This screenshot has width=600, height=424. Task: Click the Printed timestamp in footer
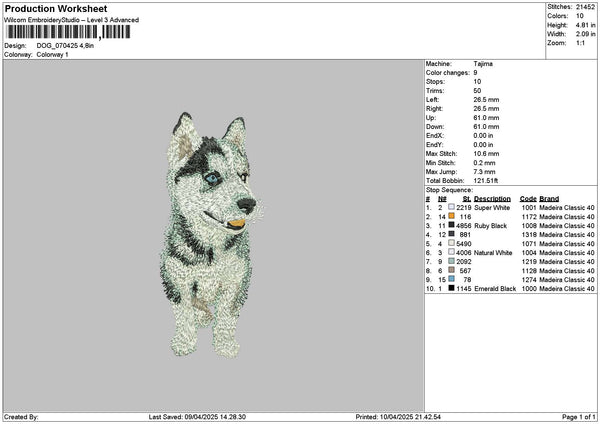(x=398, y=417)
